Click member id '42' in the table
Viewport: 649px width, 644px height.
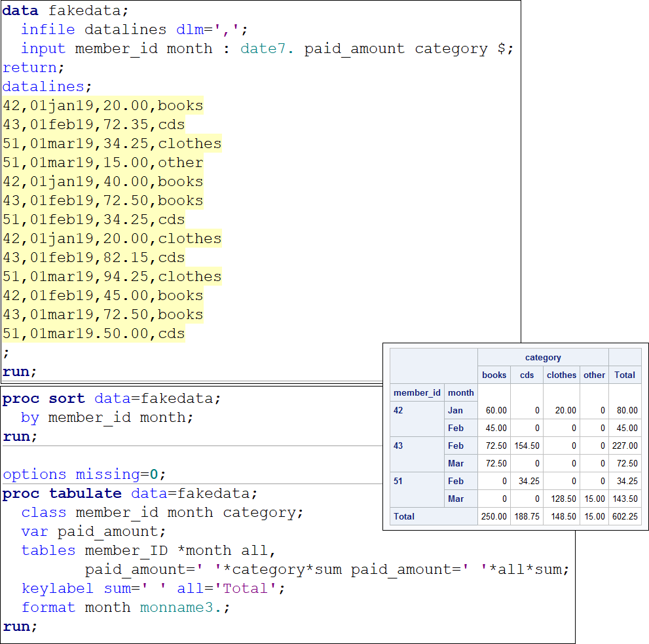pos(398,410)
